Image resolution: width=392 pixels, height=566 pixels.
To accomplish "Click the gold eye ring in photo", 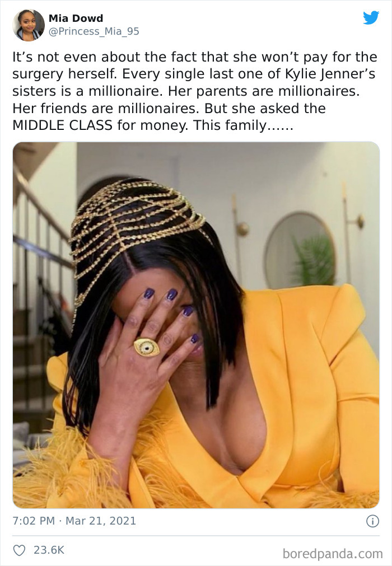I will pos(147,347).
